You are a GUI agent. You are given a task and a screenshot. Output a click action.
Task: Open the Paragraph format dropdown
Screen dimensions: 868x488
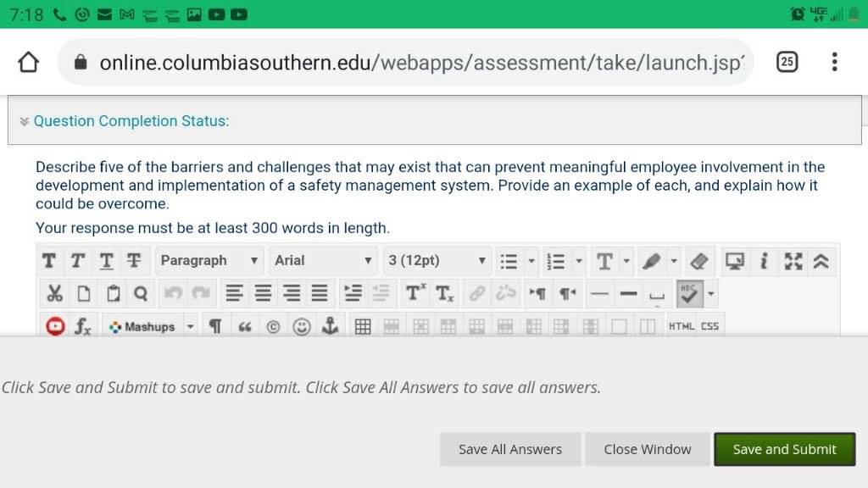pyautogui.click(x=210, y=261)
